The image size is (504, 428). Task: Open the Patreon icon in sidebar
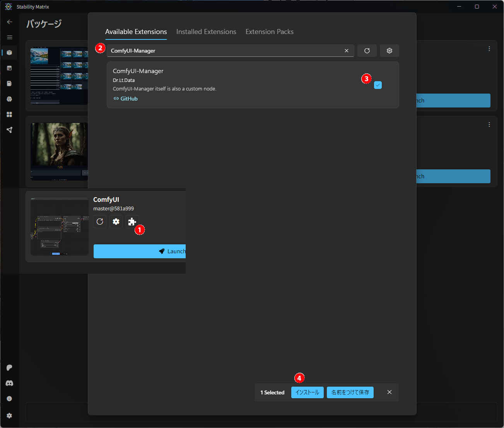9,368
